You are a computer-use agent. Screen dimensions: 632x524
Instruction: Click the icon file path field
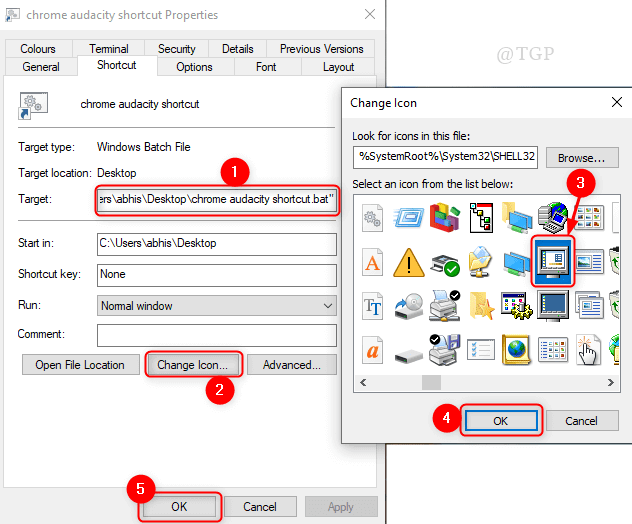(445, 157)
